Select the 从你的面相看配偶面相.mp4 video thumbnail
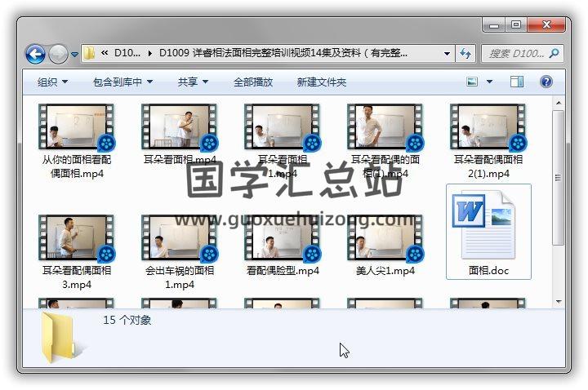This screenshot has width=588, height=390. click(x=77, y=127)
